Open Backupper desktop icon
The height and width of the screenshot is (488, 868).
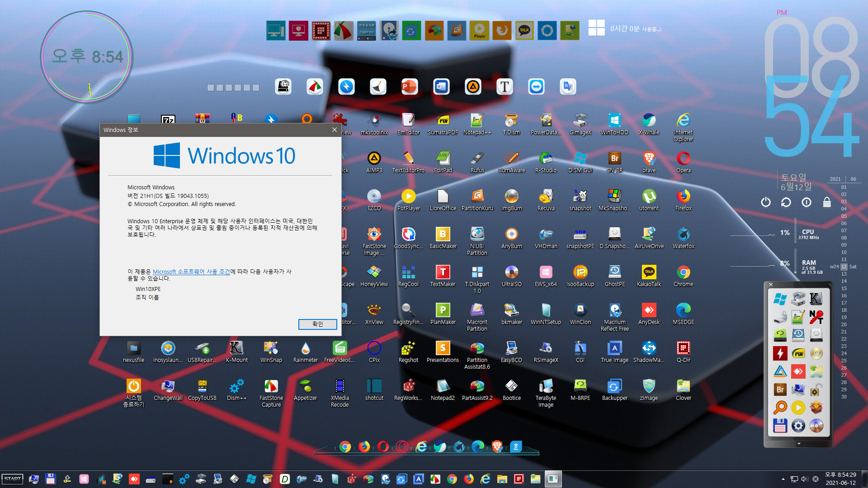click(614, 389)
